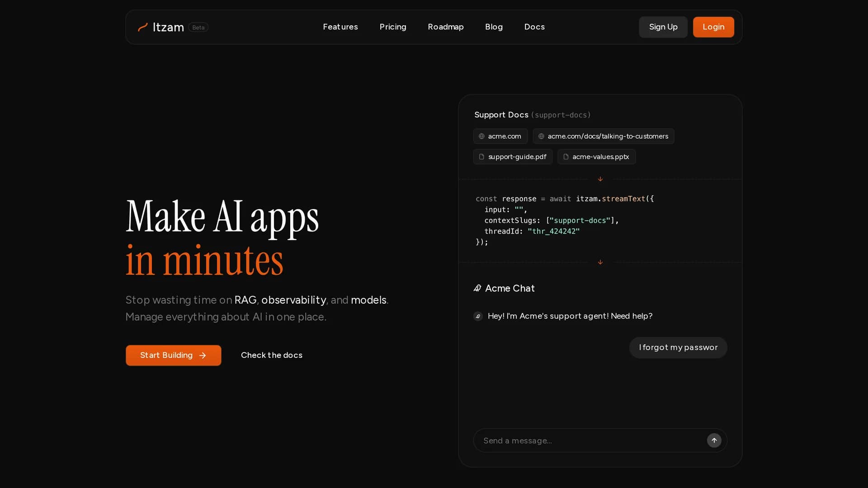Click the down arrow below the code block
Viewport: 868px width, 488px height.
point(600,262)
